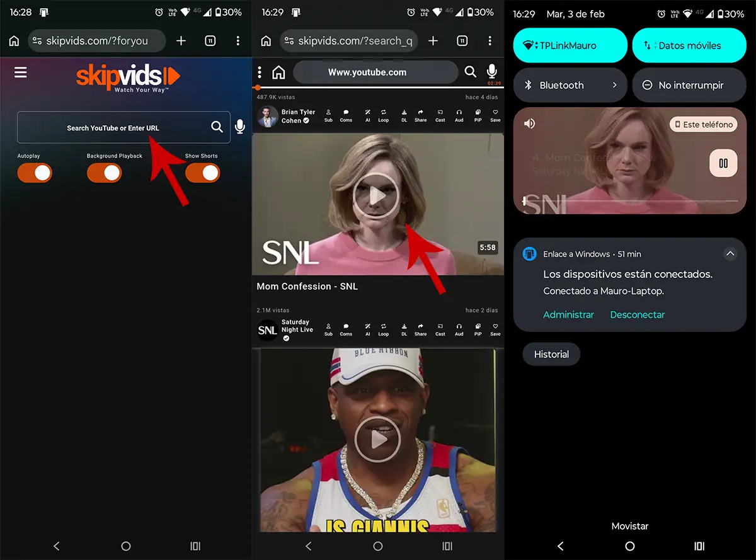This screenshot has width=756, height=560.
Task: Turn off the Show Shorts toggle
Action: (202, 173)
